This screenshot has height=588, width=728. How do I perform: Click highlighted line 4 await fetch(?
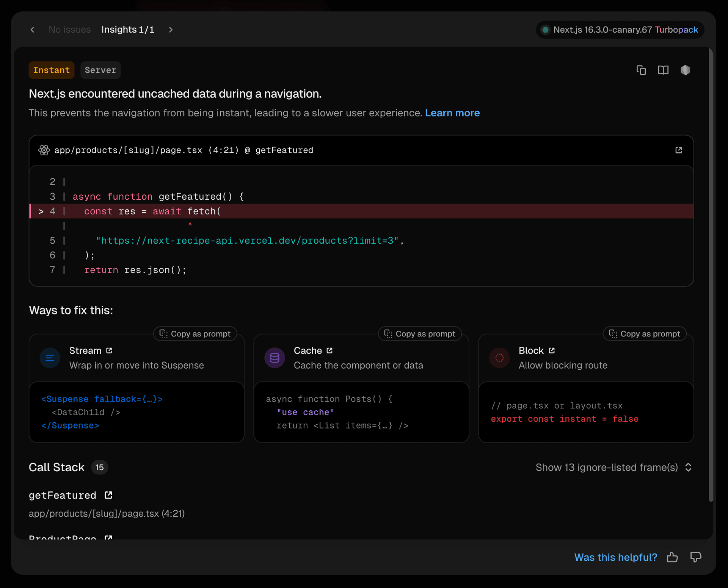362,211
